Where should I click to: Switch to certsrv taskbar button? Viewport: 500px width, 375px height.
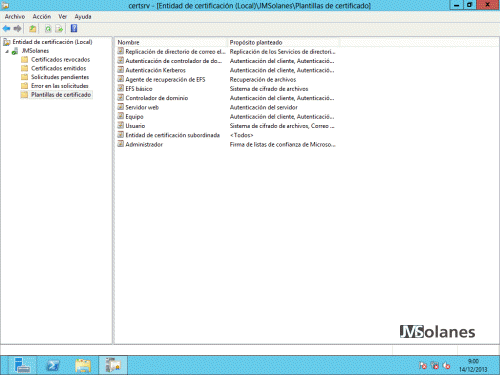coord(113,365)
